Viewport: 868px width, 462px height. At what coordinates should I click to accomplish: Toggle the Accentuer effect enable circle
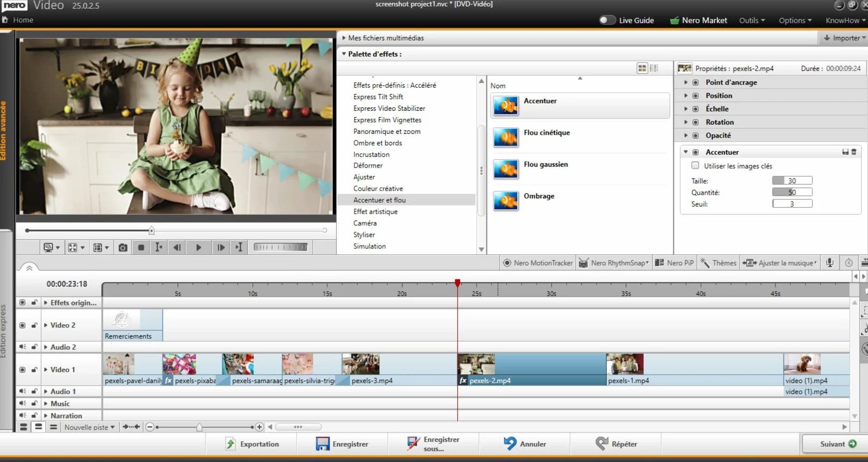(x=695, y=152)
